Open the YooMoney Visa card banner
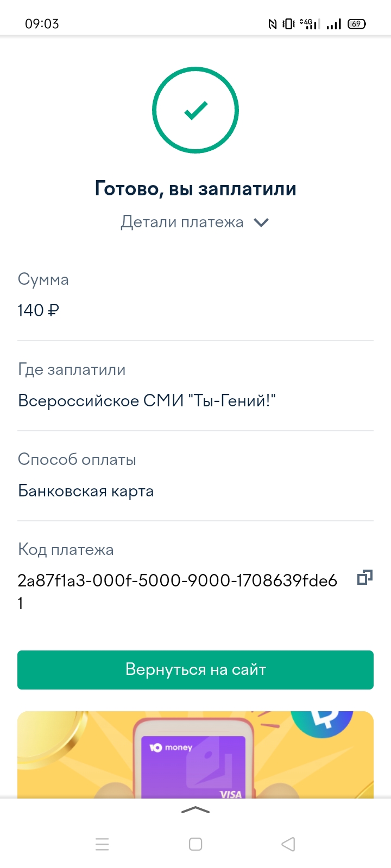The image size is (391, 868). click(x=195, y=759)
